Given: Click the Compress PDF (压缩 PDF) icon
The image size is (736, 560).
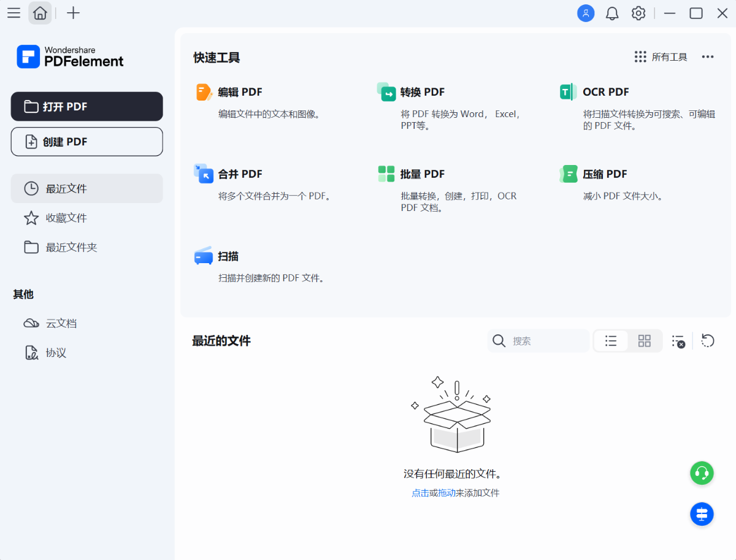Looking at the screenshot, I should 568,174.
